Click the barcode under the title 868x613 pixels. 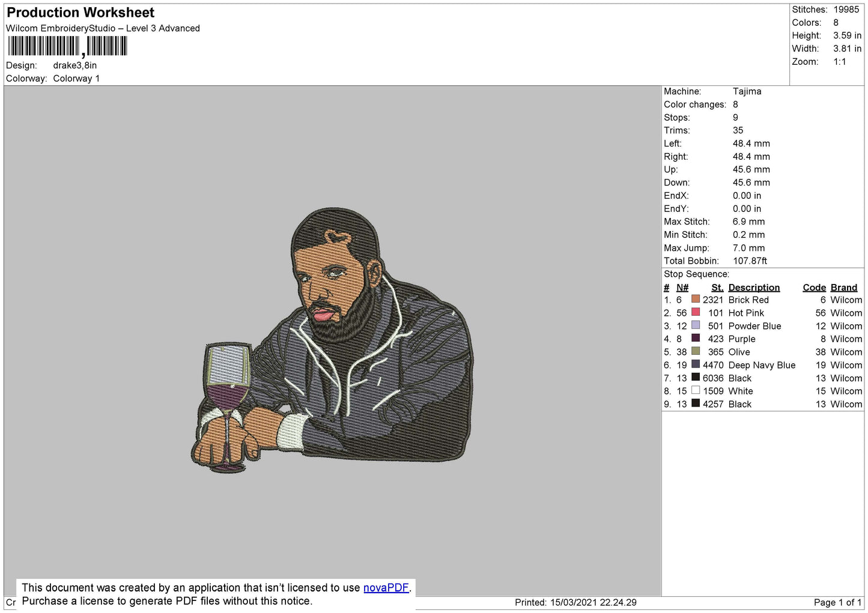(x=67, y=46)
